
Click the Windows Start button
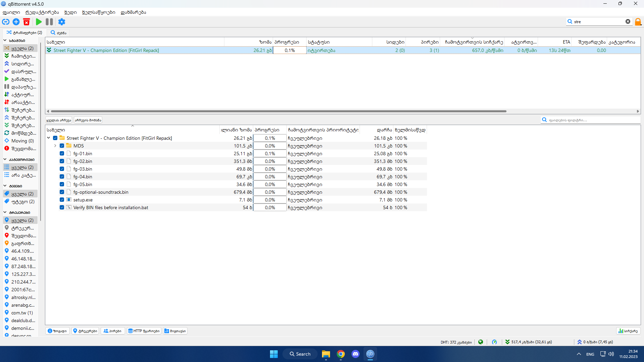point(274,354)
